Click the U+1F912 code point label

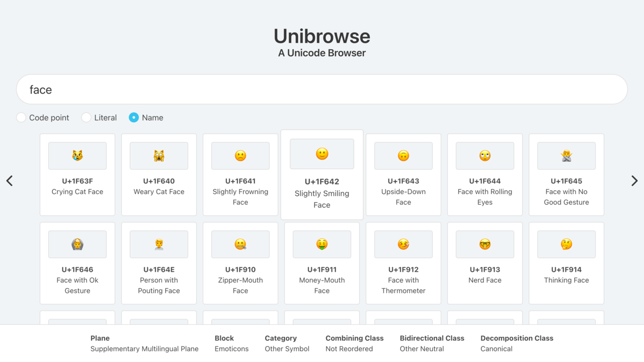click(x=404, y=269)
